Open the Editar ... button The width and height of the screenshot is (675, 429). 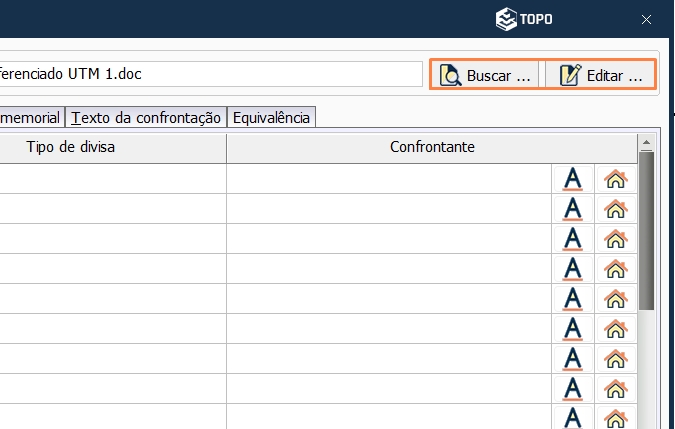(600, 75)
